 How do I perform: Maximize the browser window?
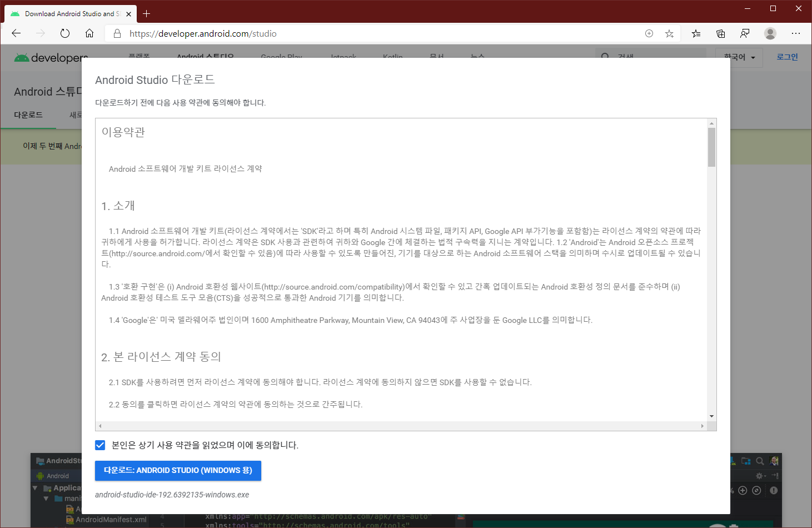[x=773, y=8]
